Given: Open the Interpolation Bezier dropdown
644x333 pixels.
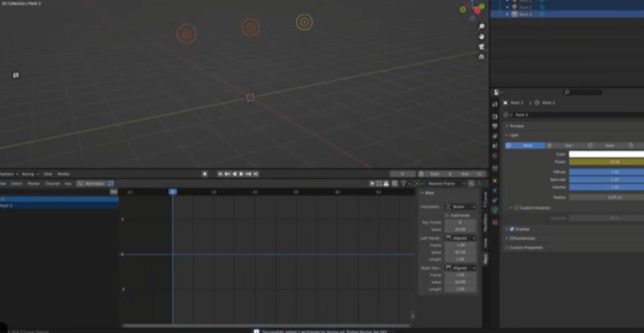Looking at the screenshot, I should [x=460, y=207].
